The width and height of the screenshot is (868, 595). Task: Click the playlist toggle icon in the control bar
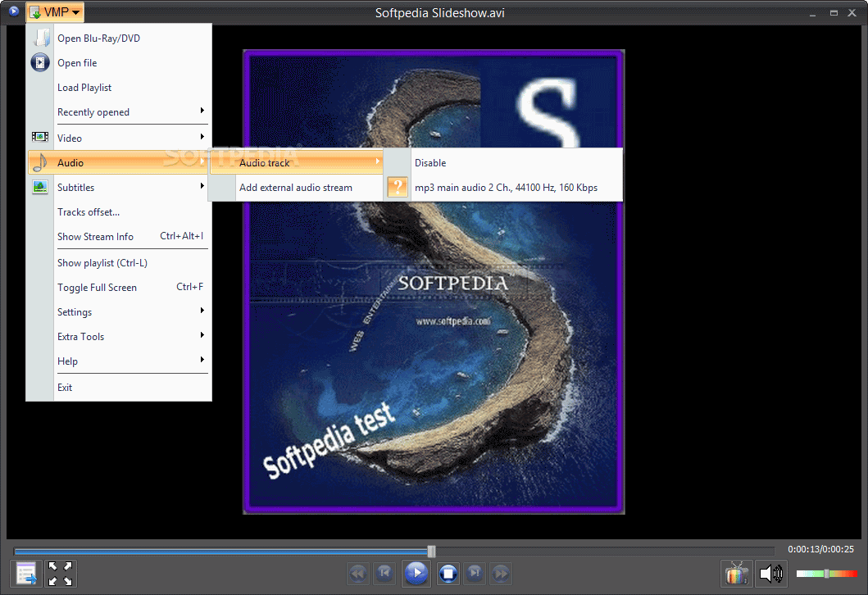(x=26, y=574)
